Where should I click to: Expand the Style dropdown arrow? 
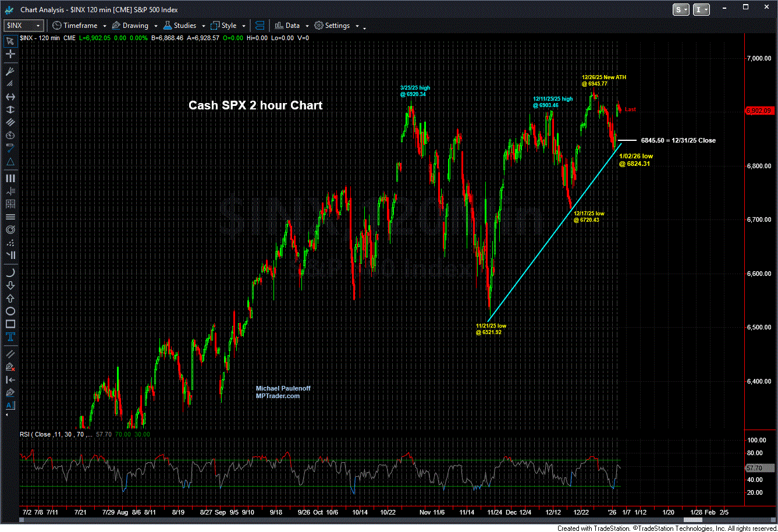point(244,26)
